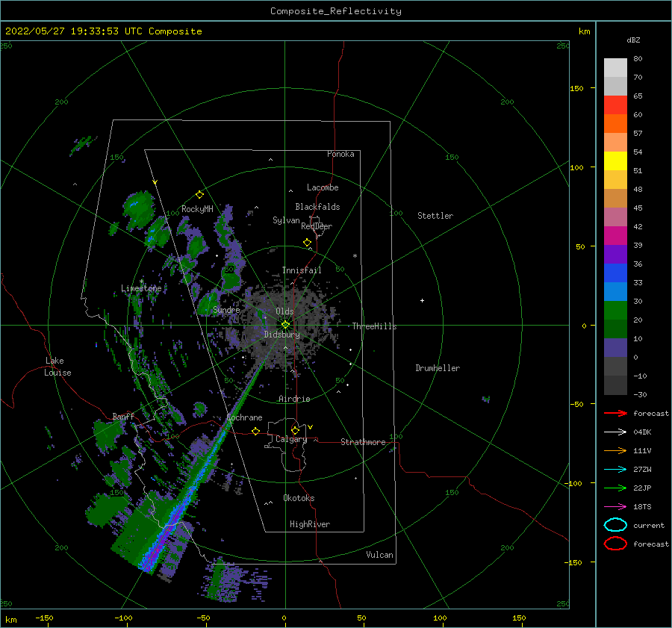Click the yellow diamond marker inside Calgary
The height and width of the screenshot is (628, 672).
(x=295, y=430)
